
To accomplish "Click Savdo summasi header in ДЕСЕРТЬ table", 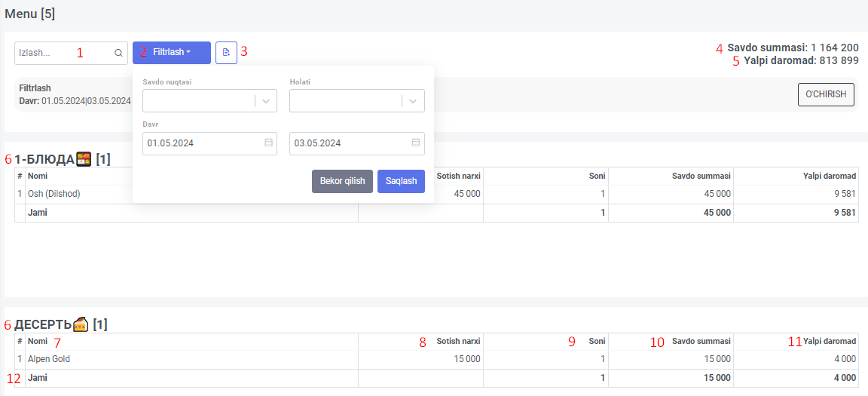I will [701, 341].
